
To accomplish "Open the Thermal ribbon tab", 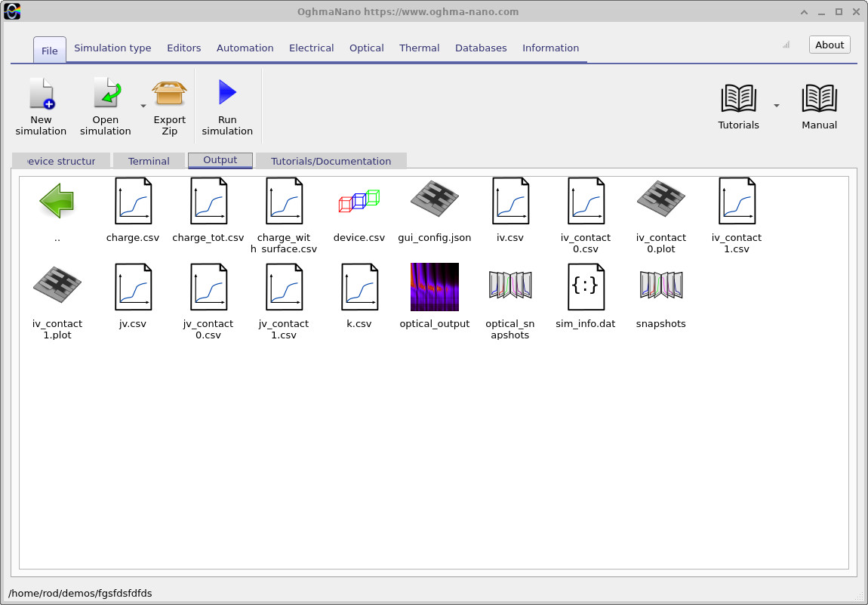I will [419, 48].
